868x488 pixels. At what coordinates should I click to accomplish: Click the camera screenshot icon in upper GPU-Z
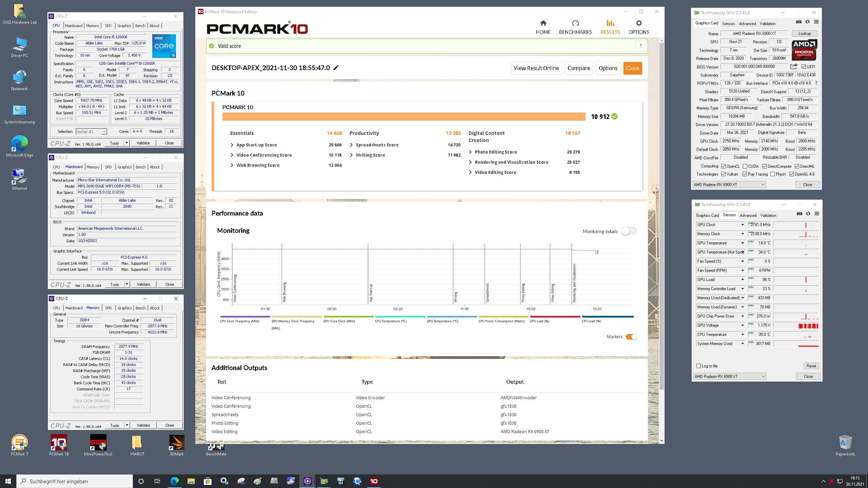[x=799, y=22]
